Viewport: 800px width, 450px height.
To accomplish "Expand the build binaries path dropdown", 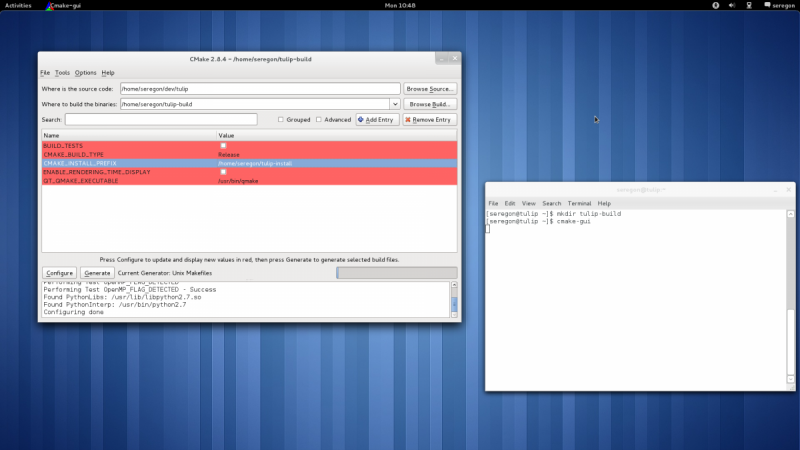I will pos(395,104).
